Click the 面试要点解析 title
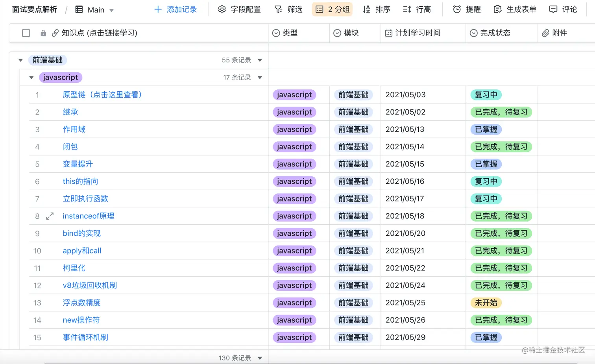Screen dimensions: 595x364 [35, 9]
